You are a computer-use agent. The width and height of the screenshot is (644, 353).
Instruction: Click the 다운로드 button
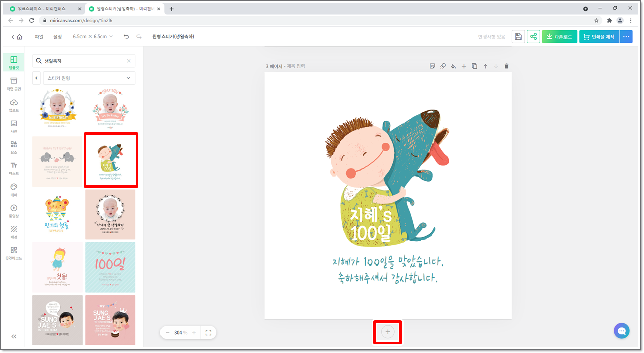click(559, 37)
